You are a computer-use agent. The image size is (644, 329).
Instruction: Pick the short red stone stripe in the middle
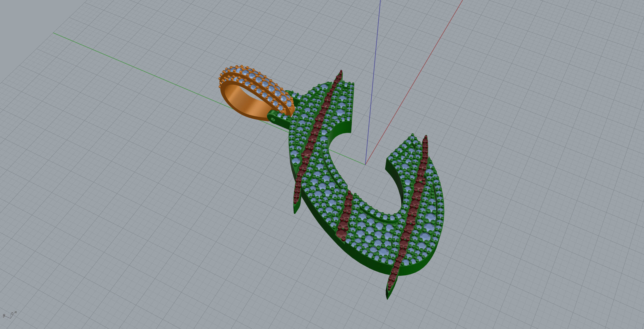tap(345, 217)
